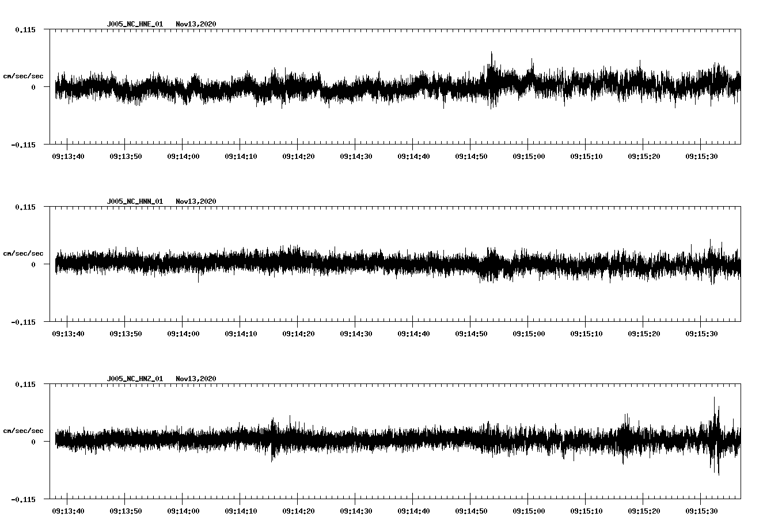The width and height of the screenshot is (782, 532).
Task: Click the large spike near 09:15:30 on HNZ
Action: coord(715,438)
